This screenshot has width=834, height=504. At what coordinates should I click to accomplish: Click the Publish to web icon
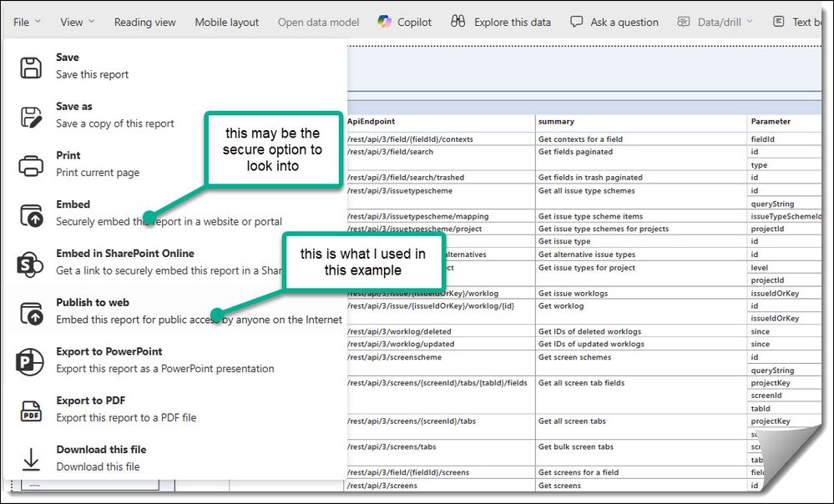coord(31,313)
